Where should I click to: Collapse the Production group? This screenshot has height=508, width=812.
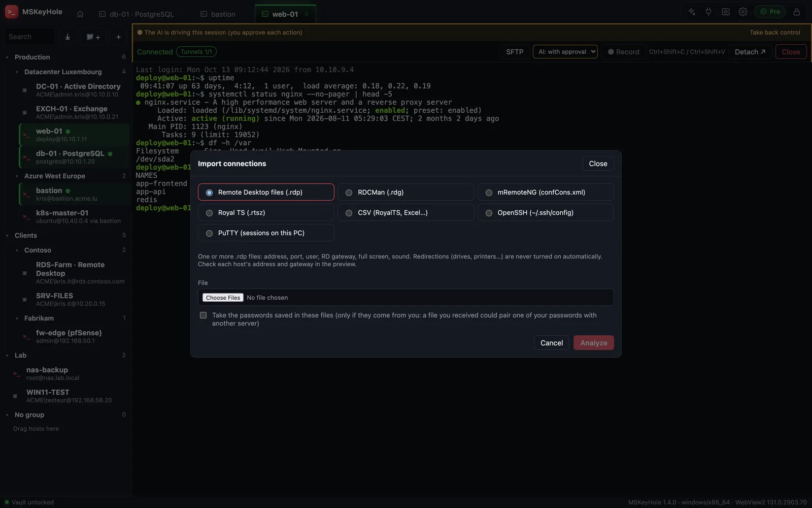tap(7, 57)
